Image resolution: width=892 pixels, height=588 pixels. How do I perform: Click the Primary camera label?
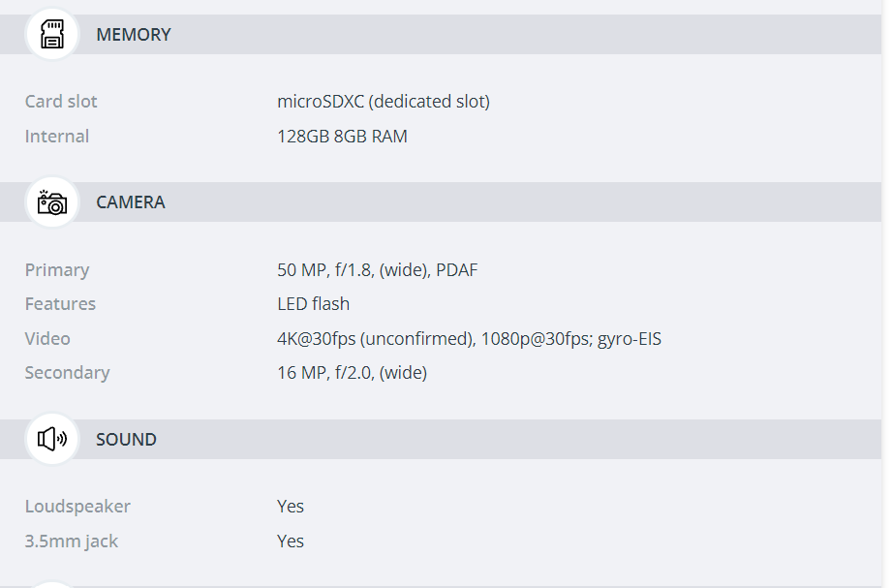(x=57, y=270)
